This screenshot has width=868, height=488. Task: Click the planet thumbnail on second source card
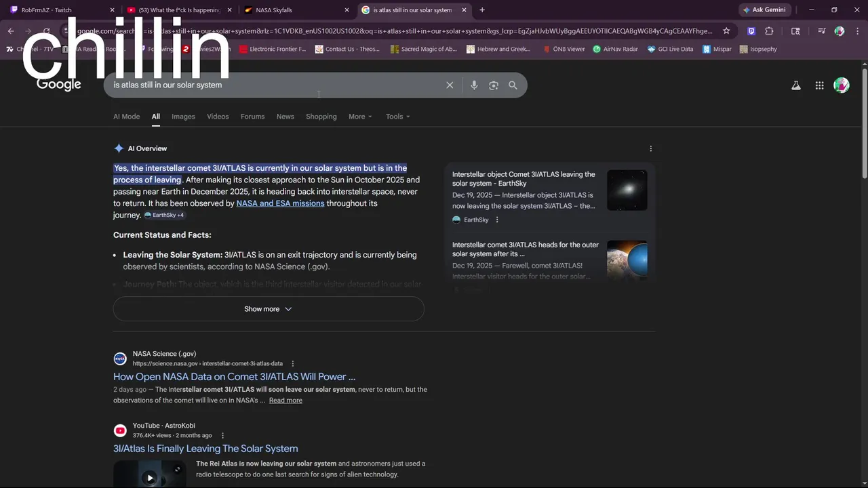click(627, 260)
